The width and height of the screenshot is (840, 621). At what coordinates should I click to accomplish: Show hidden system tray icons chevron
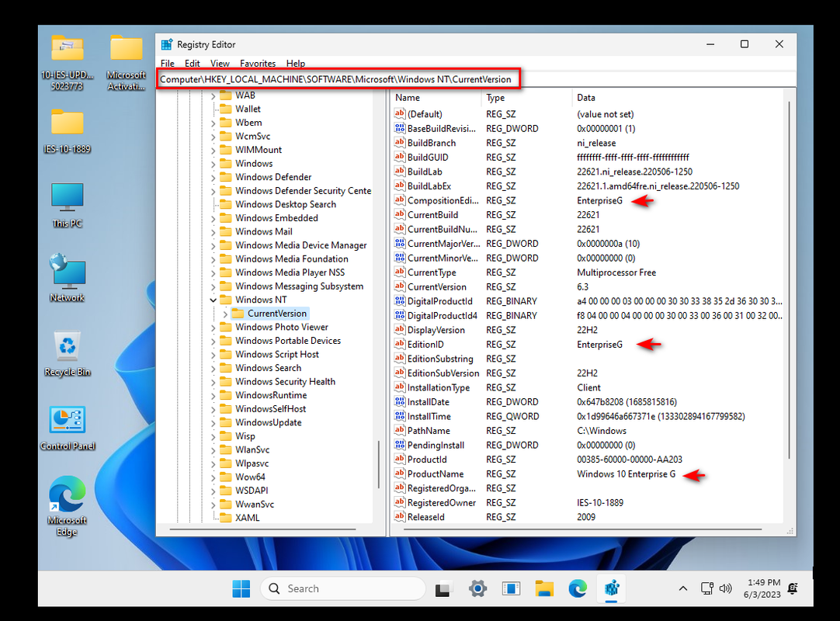coord(683,589)
